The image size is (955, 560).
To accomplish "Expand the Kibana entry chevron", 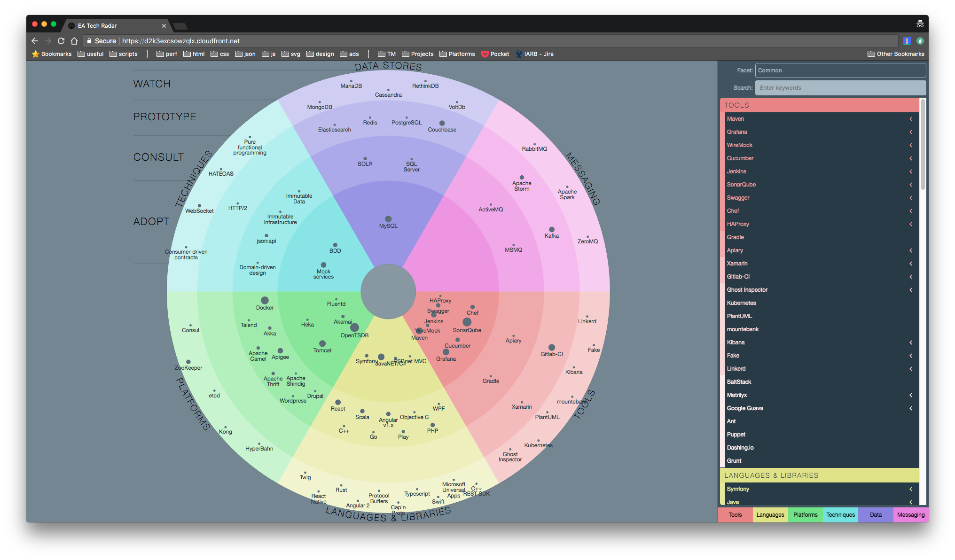I will [910, 342].
